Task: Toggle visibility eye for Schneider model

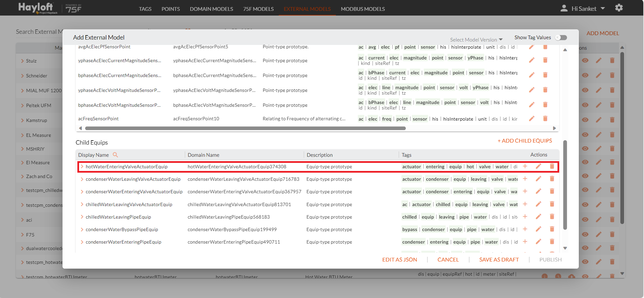Action: [x=585, y=75]
